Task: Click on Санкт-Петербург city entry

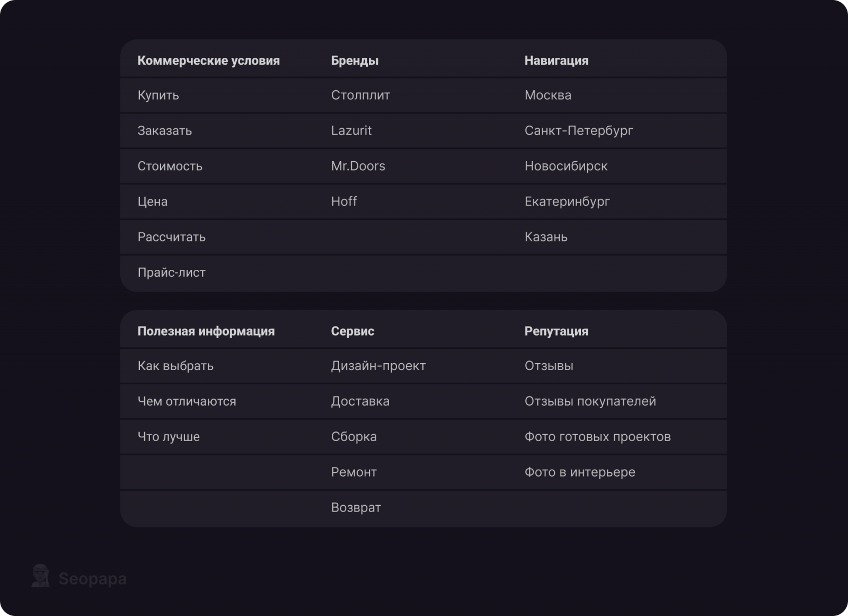Action: (x=579, y=131)
